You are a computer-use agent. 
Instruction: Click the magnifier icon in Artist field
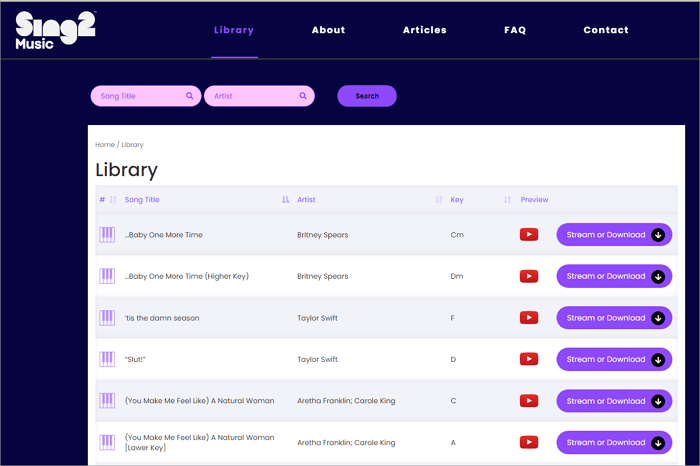[x=303, y=96]
